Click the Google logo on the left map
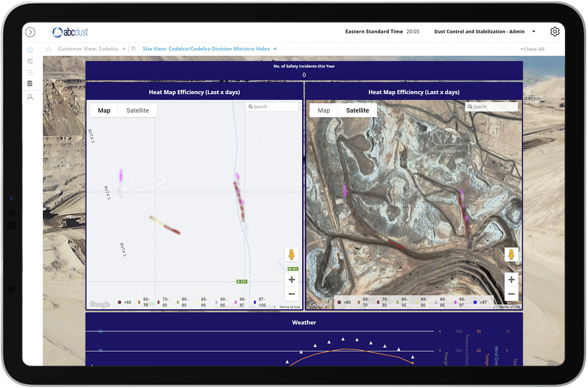This screenshot has height=388, width=588. click(100, 305)
